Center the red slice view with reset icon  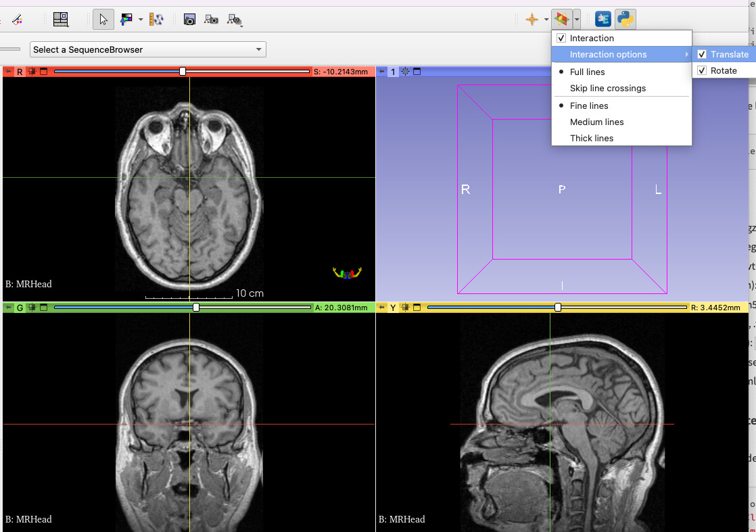pos(32,72)
